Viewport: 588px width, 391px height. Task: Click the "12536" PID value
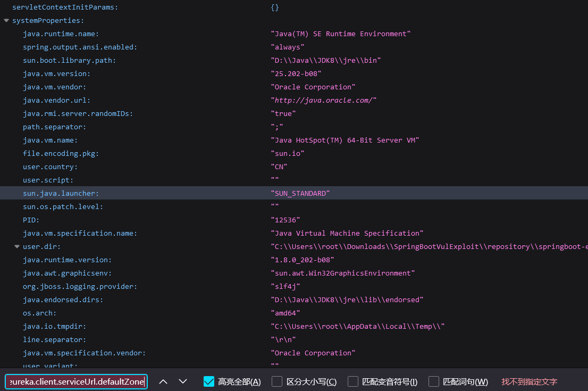(x=285, y=220)
